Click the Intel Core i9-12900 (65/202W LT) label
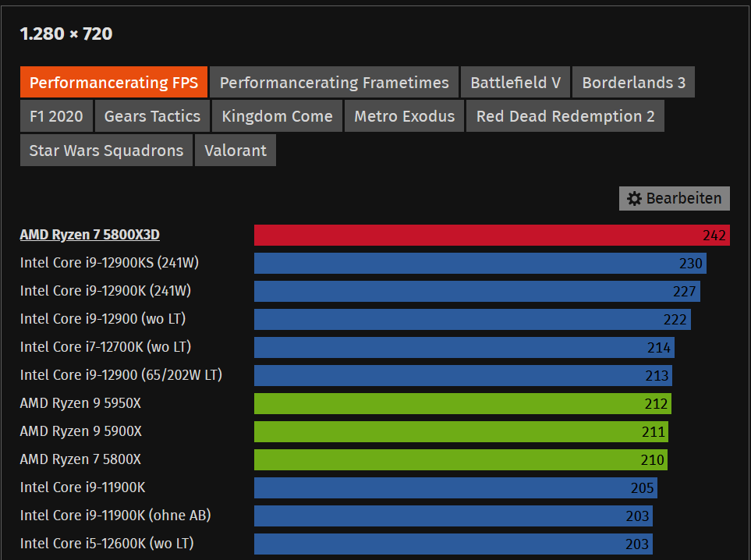The width and height of the screenshot is (751, 560). coord(121,375)
